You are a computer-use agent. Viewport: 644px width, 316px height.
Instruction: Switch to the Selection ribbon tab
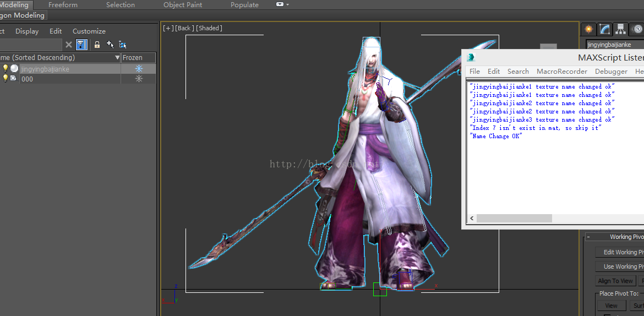[121, 5]
